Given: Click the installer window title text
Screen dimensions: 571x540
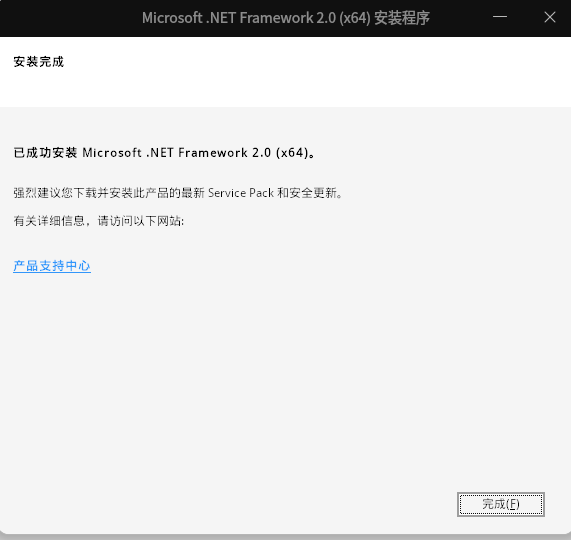Looking at the screenshot, I should pos(286,18).
